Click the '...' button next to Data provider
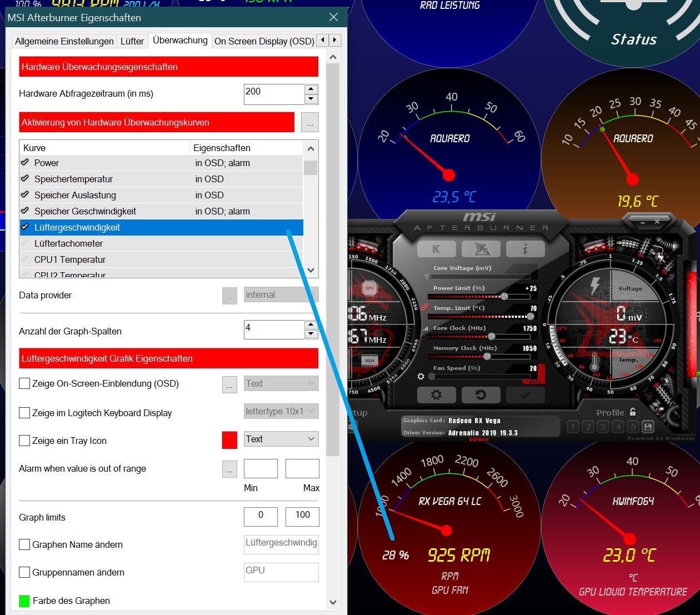This screenshot has height=615, width=700. click(229, 296)
